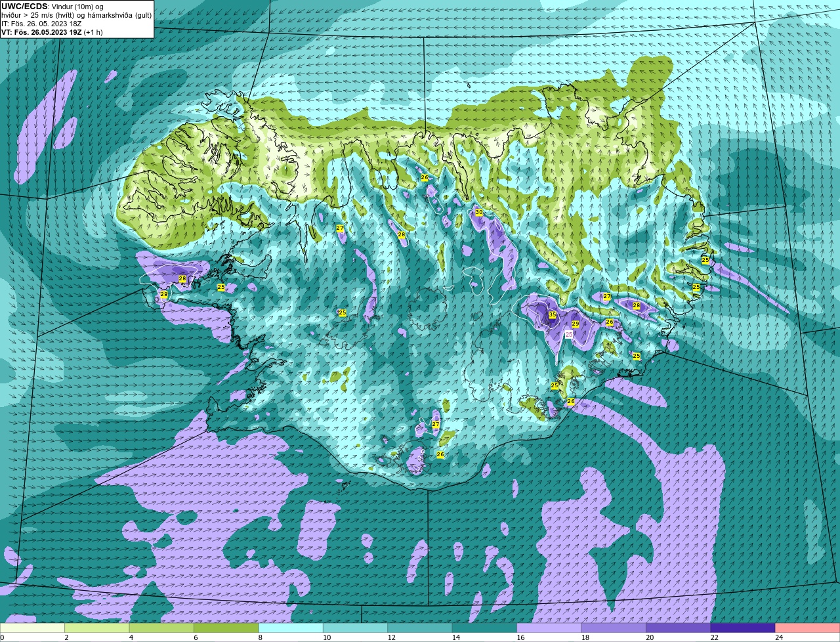Select the pale cyan 8–10 scale segment
The height and width of the screenshot is (642, 840).
[291, 628]
